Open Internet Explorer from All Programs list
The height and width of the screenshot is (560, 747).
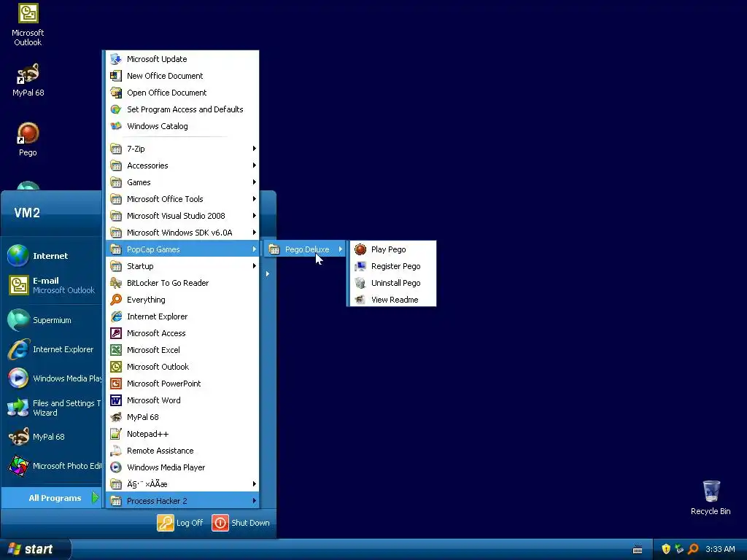(182, 316)
